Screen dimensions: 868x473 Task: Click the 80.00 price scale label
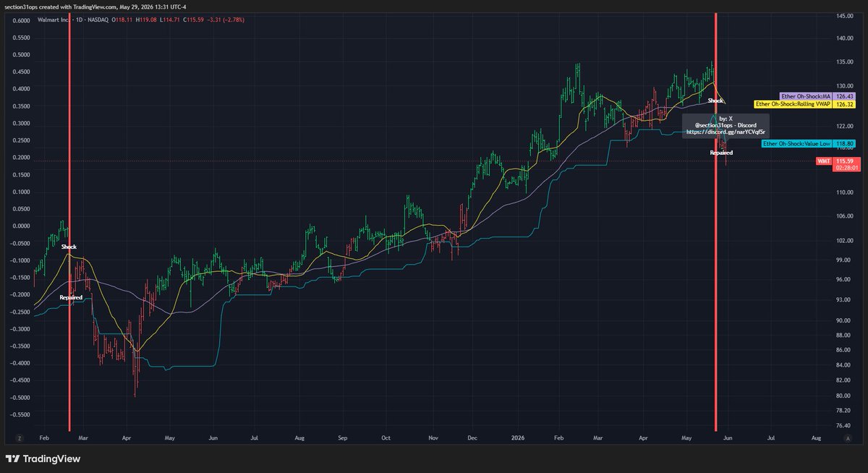(843, 396)
